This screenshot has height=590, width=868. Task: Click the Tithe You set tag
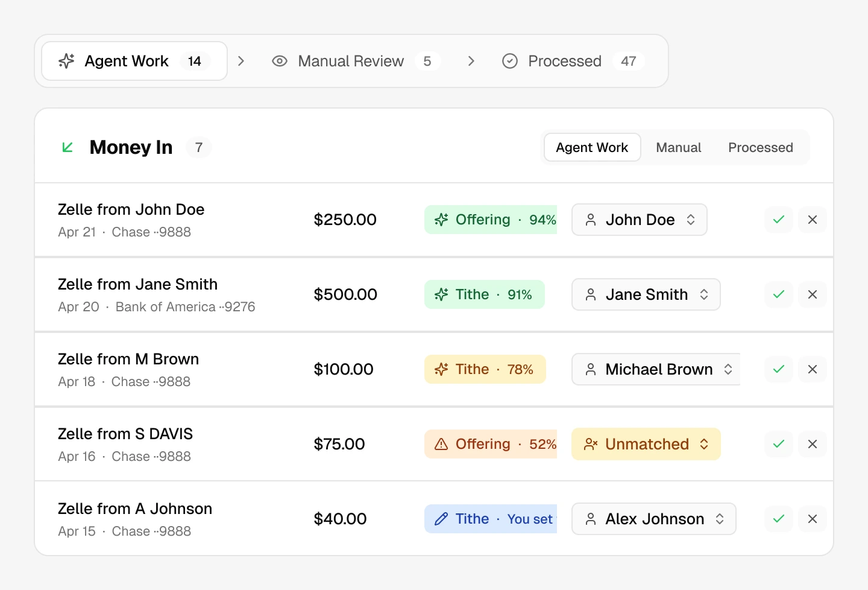click(x=491, y=519)
